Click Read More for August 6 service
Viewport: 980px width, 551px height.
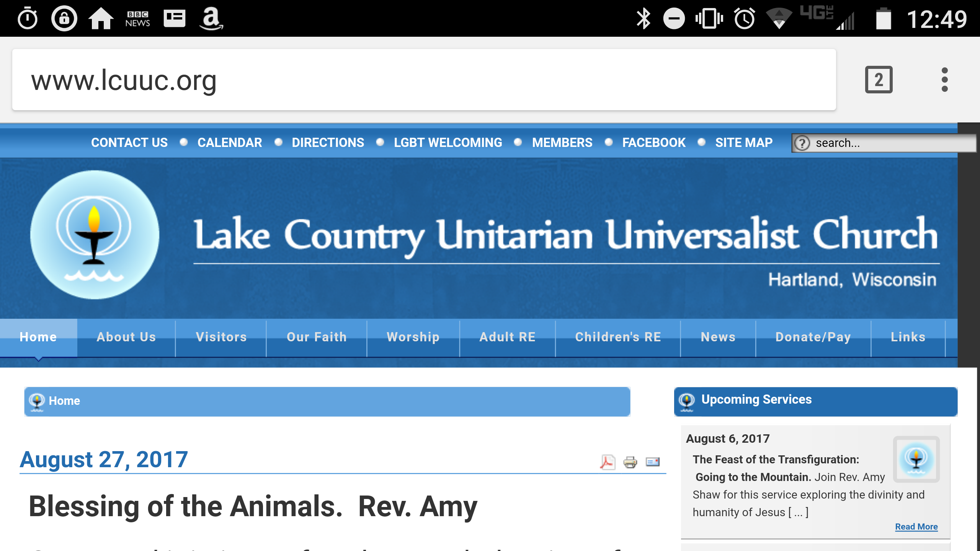[916, 527]
